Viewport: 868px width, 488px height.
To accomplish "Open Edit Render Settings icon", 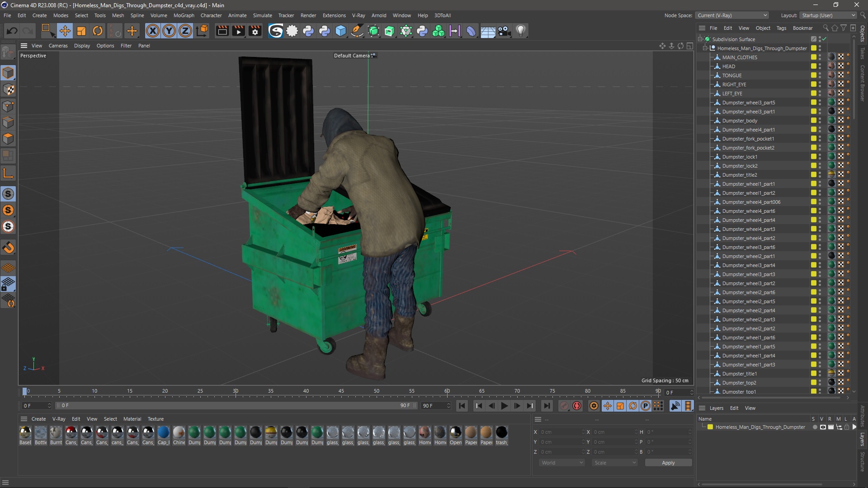I will (255, 31).
